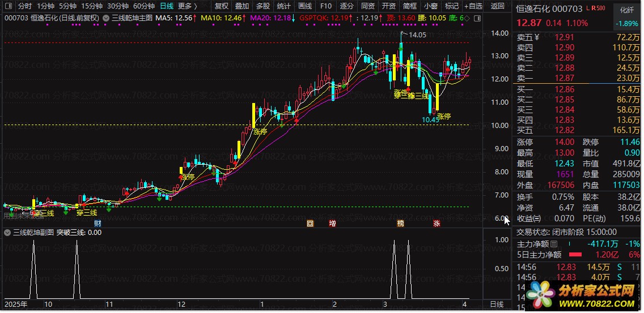Click the window toggle icon on indicator row

477,19
